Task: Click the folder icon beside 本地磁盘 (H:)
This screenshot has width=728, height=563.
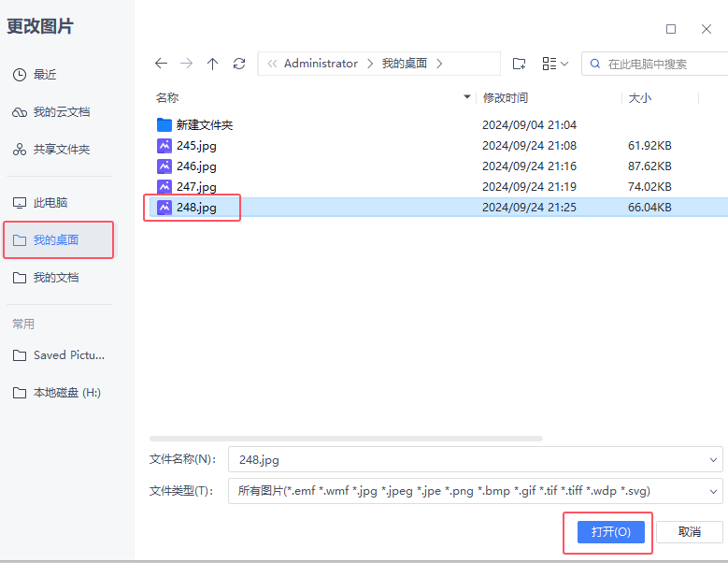Action: [x=20, y=393]
